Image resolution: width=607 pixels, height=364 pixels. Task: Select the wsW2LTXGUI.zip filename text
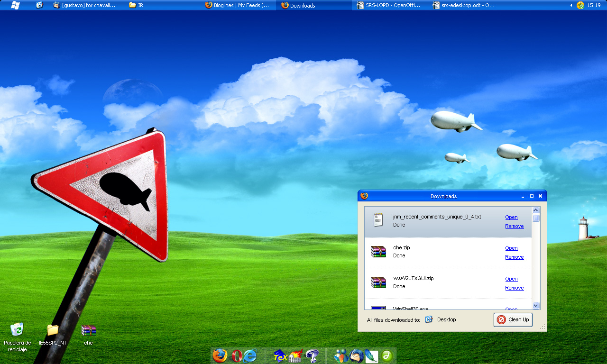click(x=413, y=278)
